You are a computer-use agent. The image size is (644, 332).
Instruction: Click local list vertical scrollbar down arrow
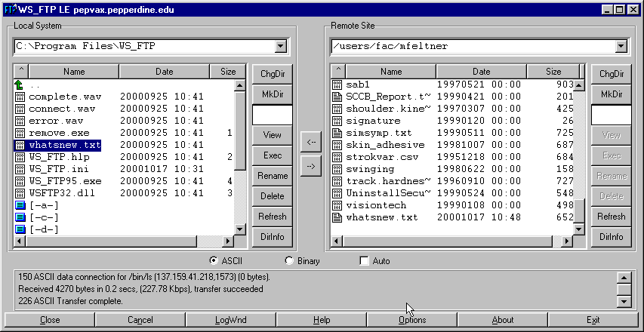coord(240,229)
